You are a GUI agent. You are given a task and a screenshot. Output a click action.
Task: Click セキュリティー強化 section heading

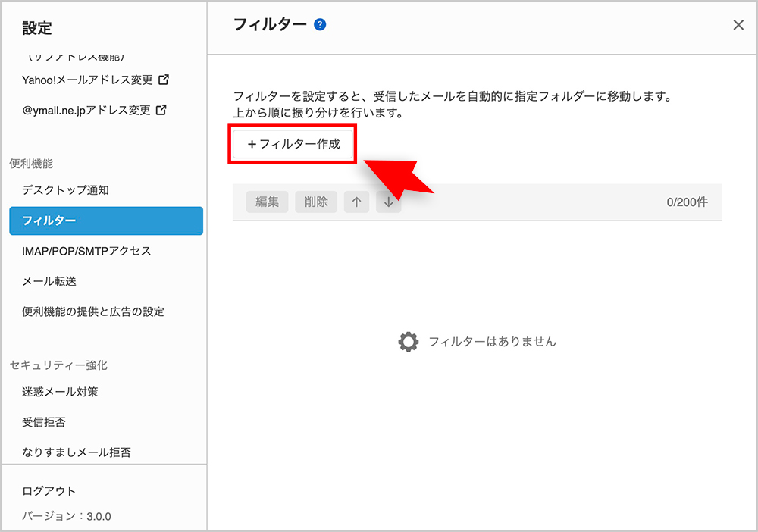(x=58, y=365)
